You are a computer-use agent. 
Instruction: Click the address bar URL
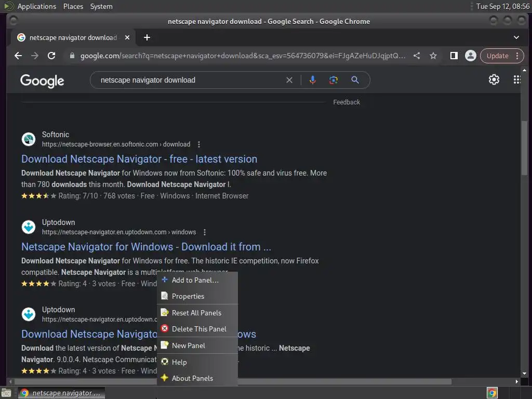[243, 56]
